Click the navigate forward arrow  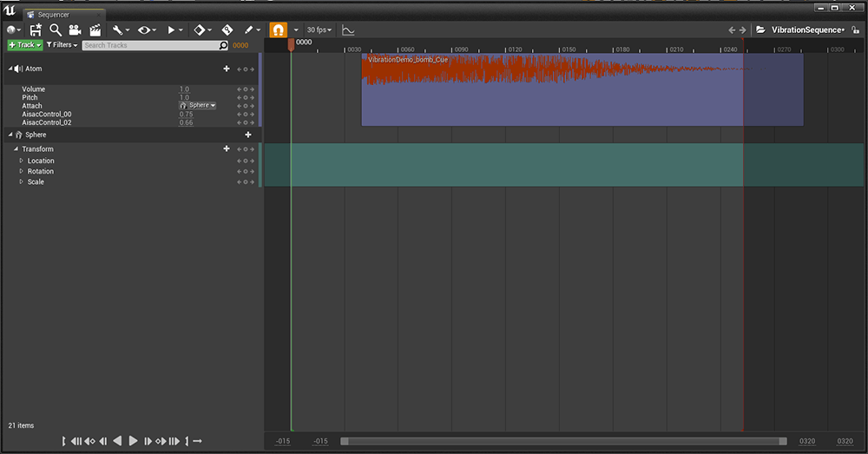click(x=743, y=30)
